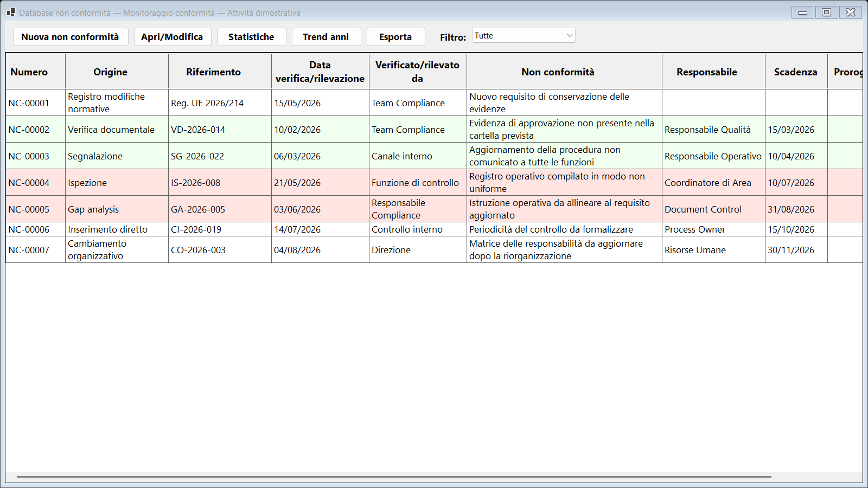Click reference 'CO-2026-003'

(220, 249)
